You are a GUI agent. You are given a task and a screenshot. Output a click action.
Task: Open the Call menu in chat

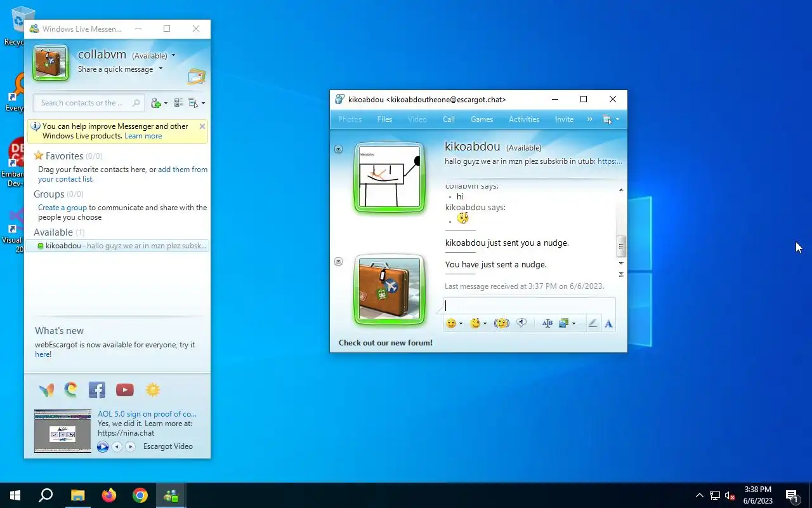tap(449, 119)
